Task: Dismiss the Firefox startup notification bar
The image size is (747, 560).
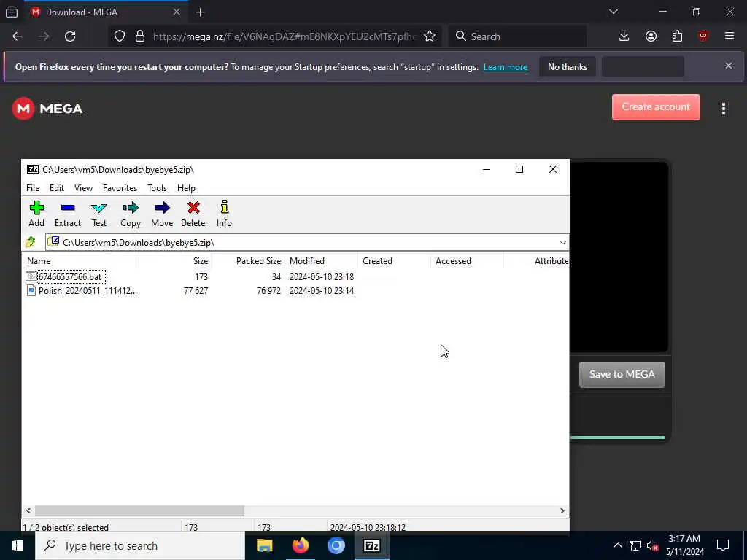Action: pos(729,66)
